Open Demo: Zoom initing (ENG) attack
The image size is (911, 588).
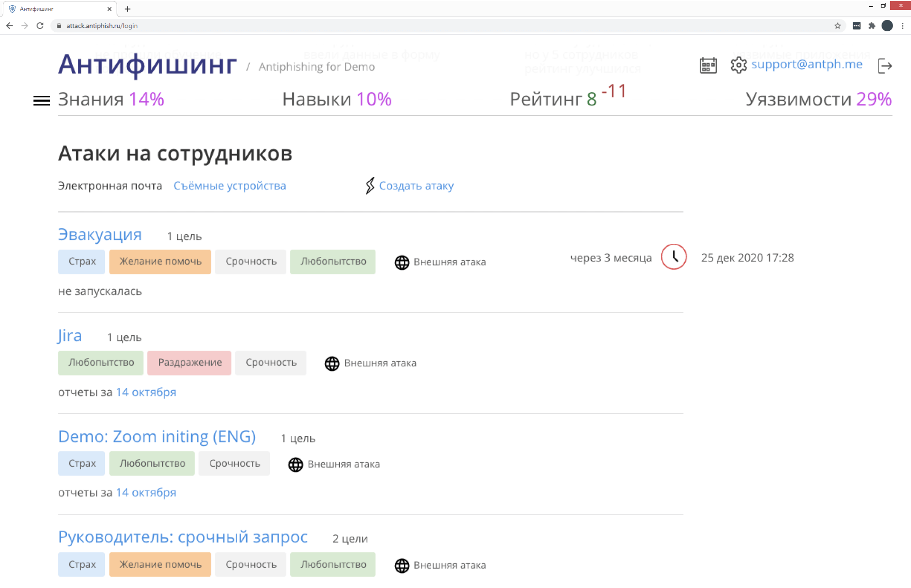point(157,437)
